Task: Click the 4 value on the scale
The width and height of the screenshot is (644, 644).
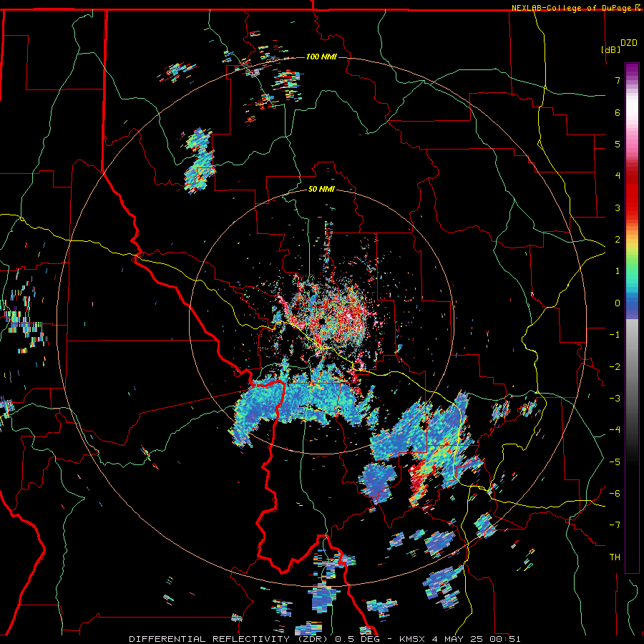Action: (x=618, y=176)
